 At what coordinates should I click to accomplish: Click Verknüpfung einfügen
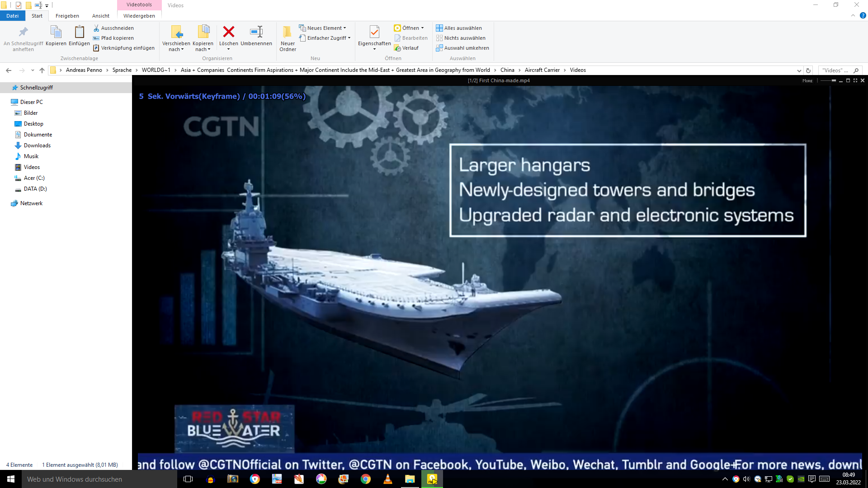click(x=124, y=48)
